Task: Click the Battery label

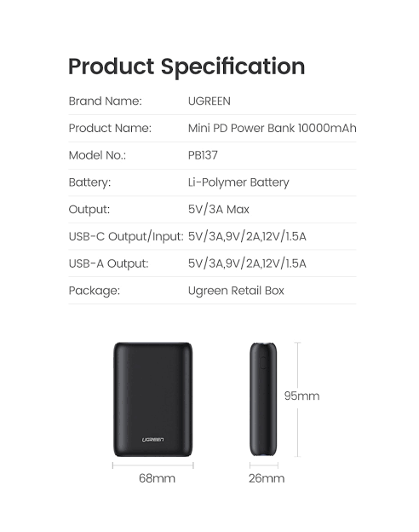Action: click(x=89, y=182)
